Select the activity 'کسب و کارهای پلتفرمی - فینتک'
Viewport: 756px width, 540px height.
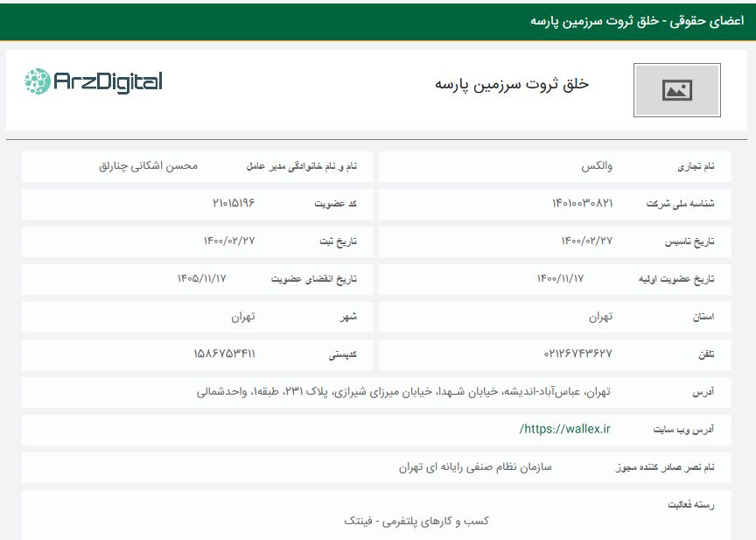pyautogui.click(x=416, y=522)
